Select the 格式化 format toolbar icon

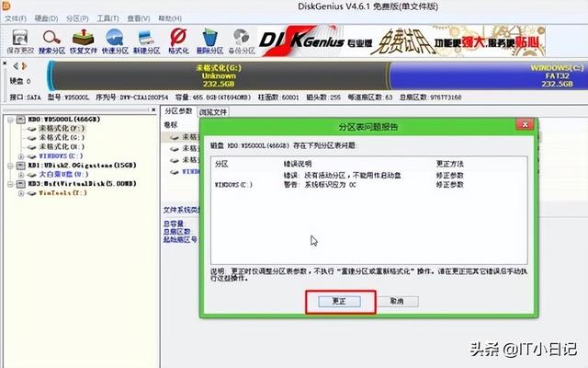click(178, 41)
